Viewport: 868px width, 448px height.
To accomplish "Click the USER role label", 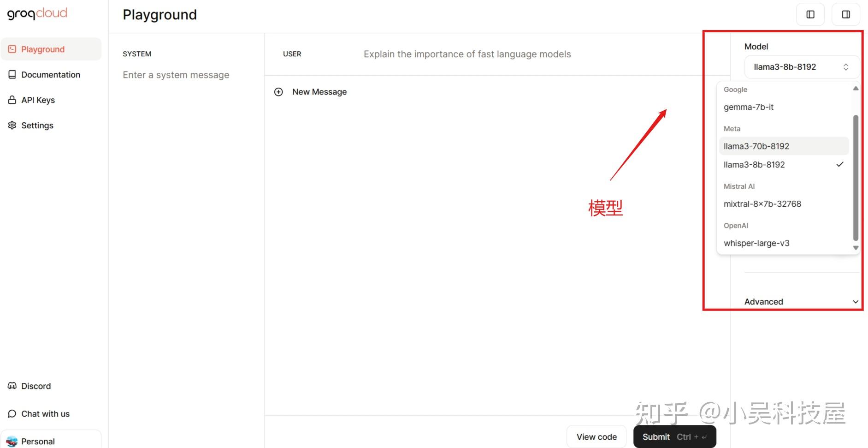I will (x=292, y=54).
